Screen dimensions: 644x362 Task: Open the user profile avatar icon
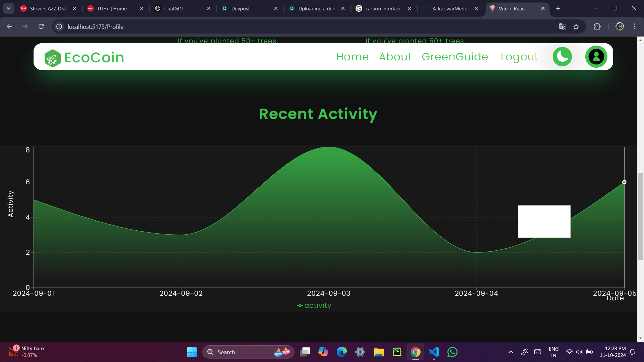[596, 57]
